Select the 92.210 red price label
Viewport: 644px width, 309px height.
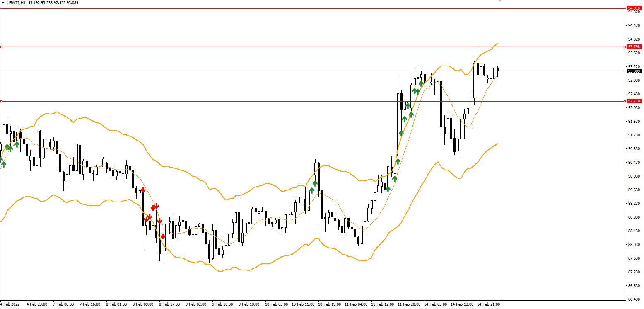(634, 101)
